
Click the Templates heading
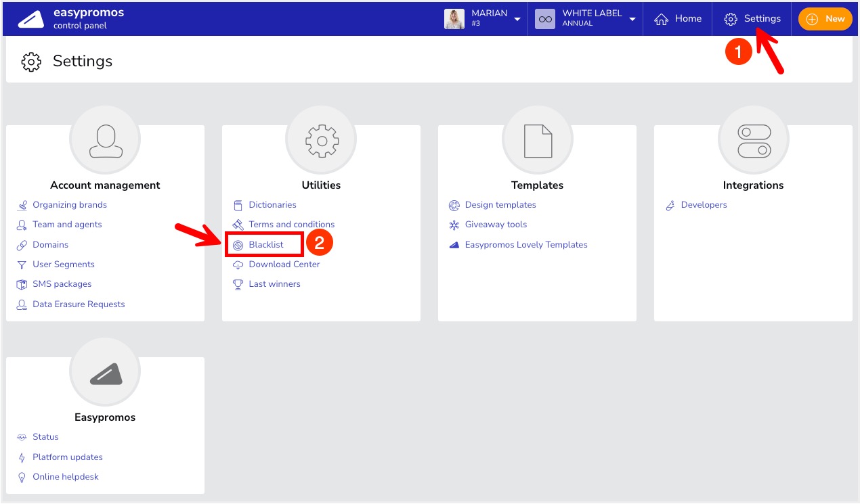point(538,185)
